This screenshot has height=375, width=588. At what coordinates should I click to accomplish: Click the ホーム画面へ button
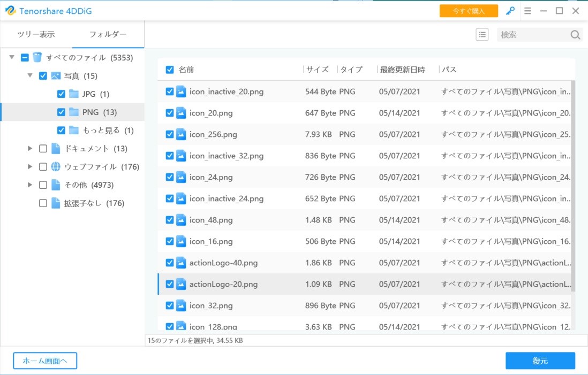tap(45, 361)
